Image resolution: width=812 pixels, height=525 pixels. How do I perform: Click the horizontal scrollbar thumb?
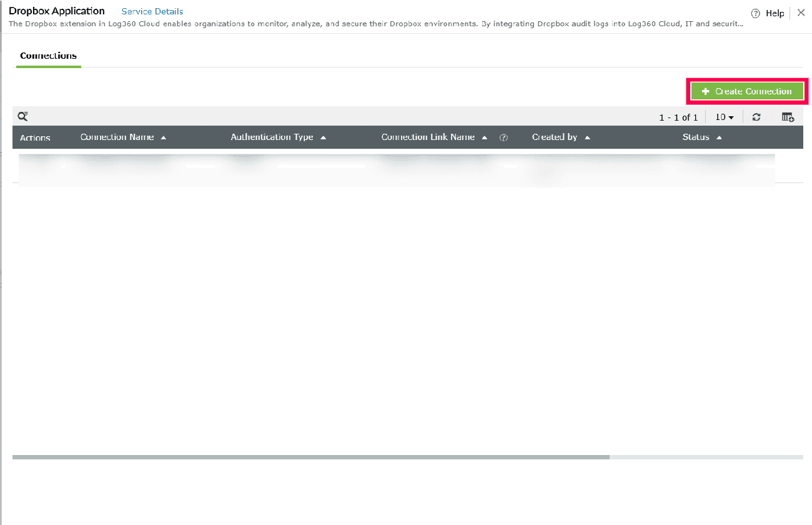[311, 457]
